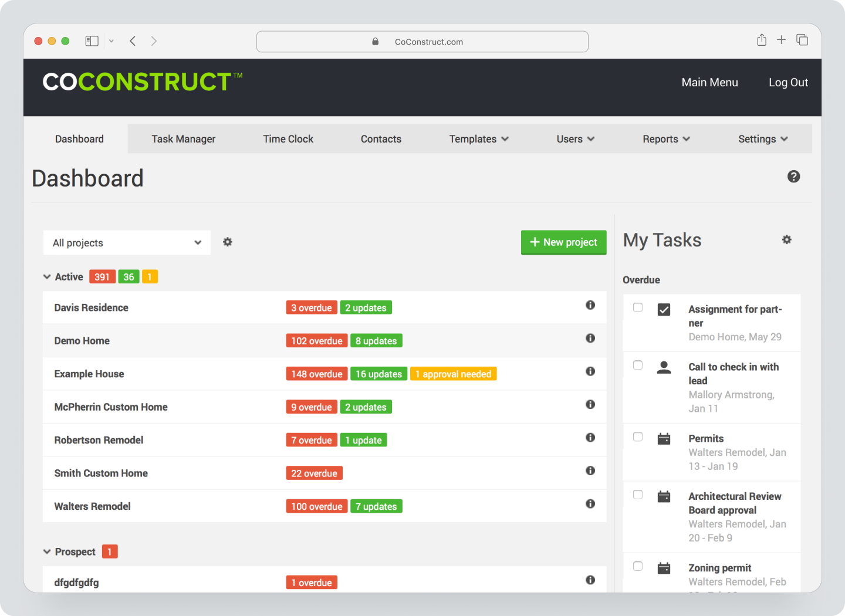Click the info icon for Davis Residence

tap(590, 305)
